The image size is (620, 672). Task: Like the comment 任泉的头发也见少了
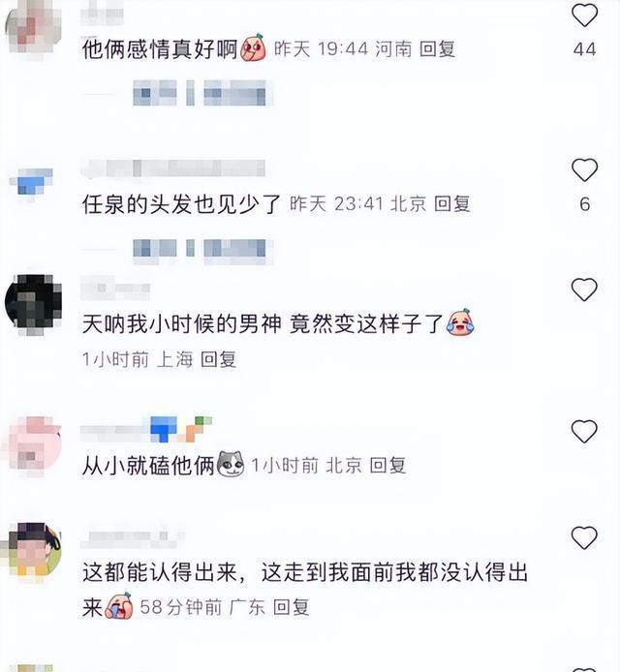584,169
